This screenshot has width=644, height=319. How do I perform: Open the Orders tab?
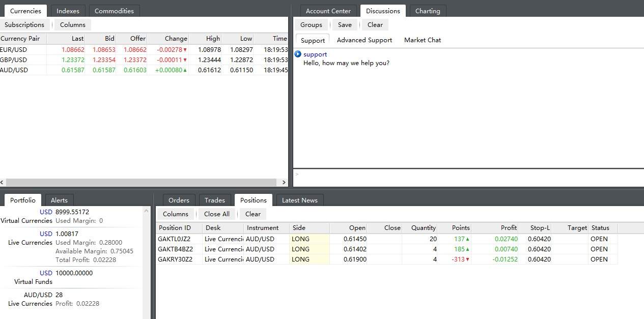pos(179,200)
